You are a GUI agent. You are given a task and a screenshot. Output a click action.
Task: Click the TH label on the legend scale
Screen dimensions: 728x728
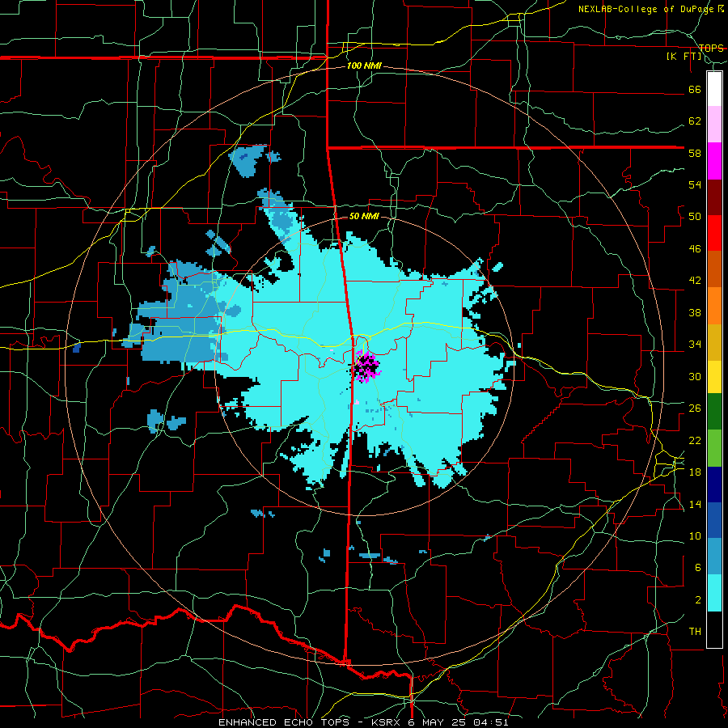coord(695,632)
